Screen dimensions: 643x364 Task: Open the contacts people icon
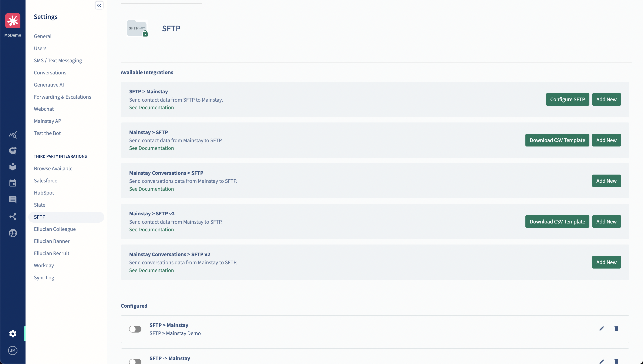13,233
